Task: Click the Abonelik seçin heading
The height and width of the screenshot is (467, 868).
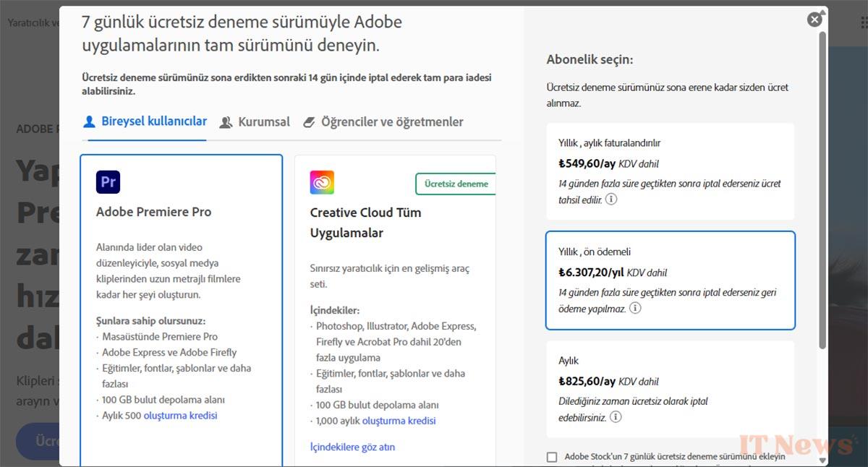Action: click(590, 60)
